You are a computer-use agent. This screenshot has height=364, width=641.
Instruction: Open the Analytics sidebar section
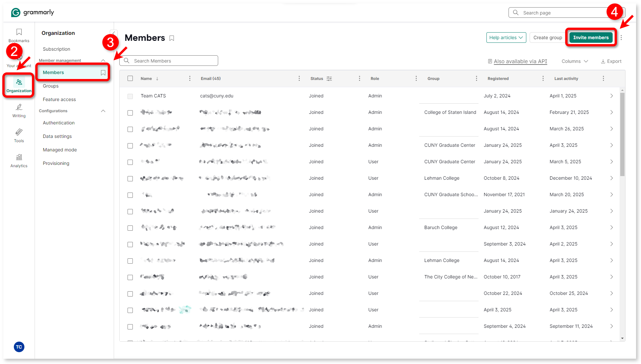(x=19, y=161)
